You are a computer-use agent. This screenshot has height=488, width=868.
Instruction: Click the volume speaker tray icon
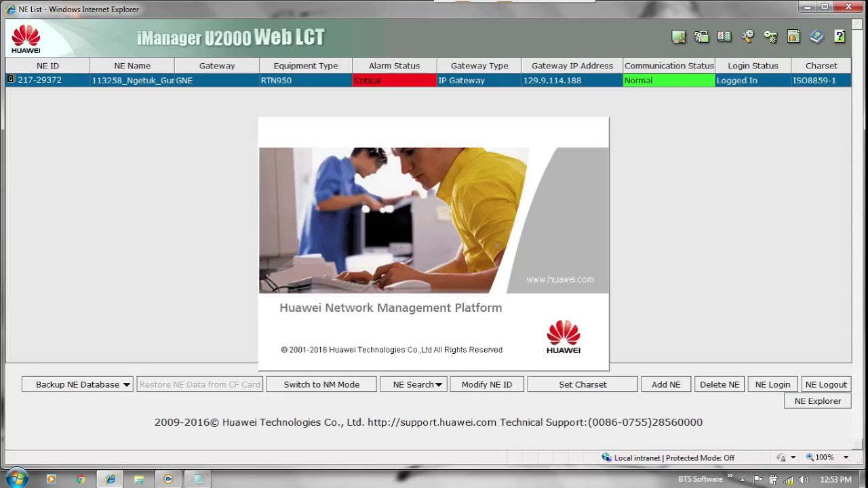(x=804, y=479)
